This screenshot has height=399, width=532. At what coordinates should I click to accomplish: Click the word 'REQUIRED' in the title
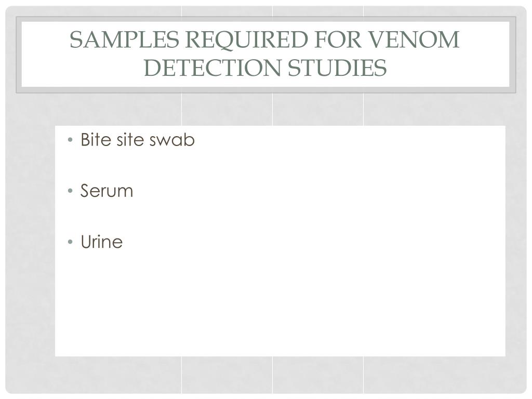point(247,40)
